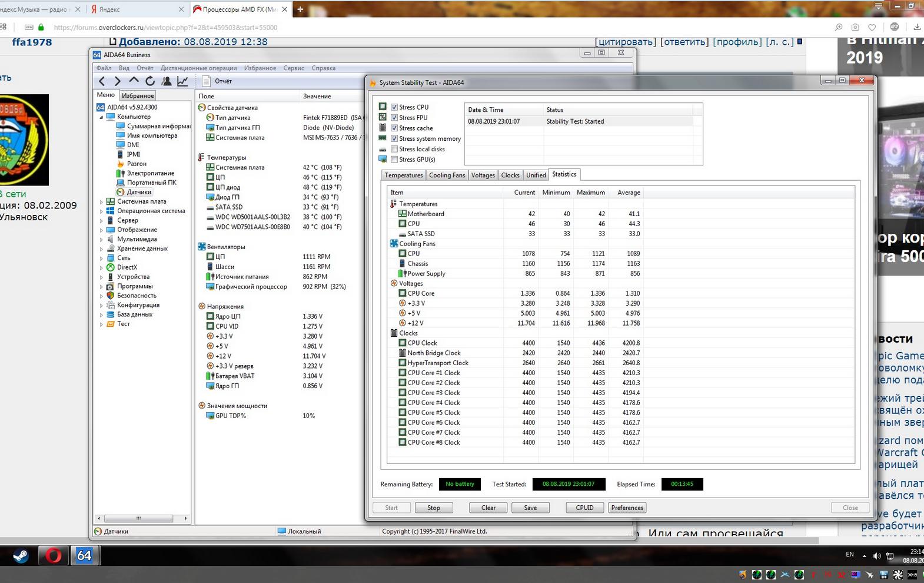This screenshot has height=583, width=924.
Task: Click the Forward arrow in AIDA64 toolbar
Action: coord(118,81)
